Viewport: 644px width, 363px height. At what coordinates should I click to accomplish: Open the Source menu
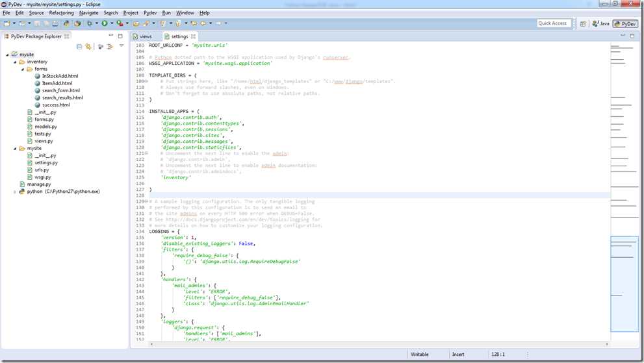tap(36, 13)
